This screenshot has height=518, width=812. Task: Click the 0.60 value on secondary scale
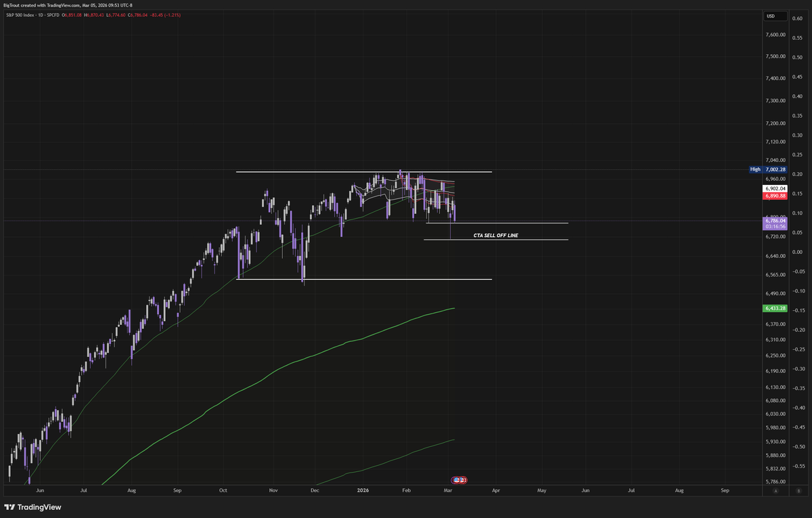point(798,18)
